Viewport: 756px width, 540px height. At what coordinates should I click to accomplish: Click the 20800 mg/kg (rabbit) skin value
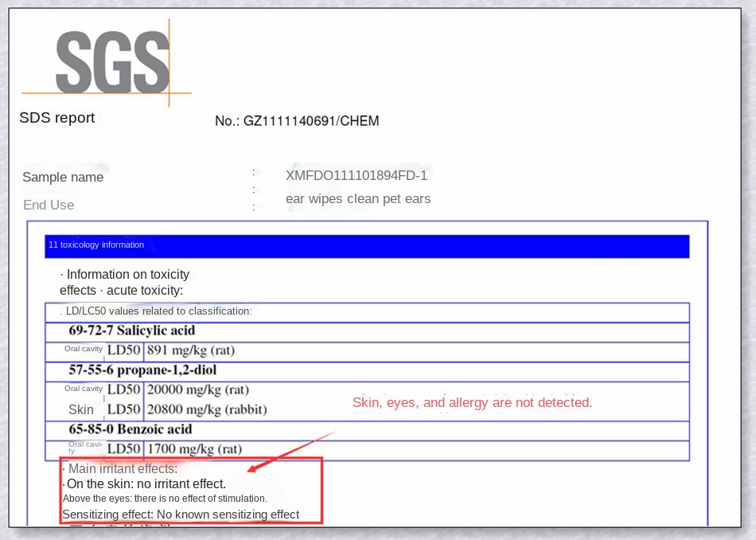(x=207, y=409)
